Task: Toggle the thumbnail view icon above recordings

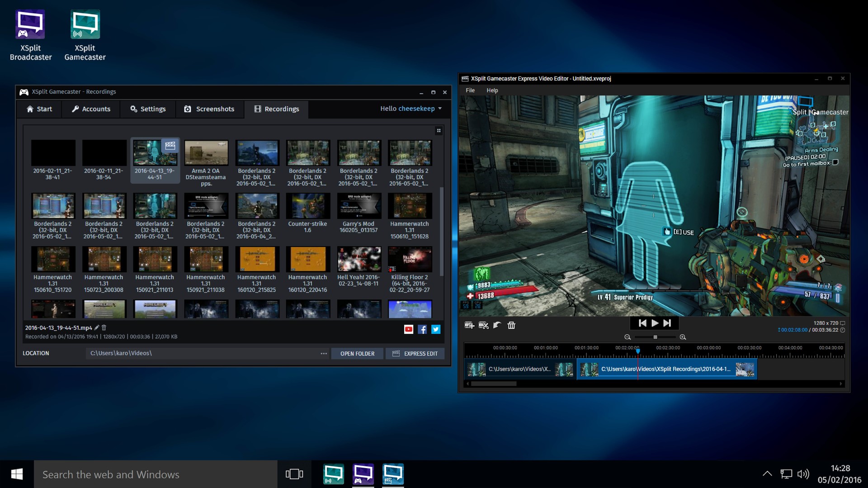Action: (x=439, y=131)
